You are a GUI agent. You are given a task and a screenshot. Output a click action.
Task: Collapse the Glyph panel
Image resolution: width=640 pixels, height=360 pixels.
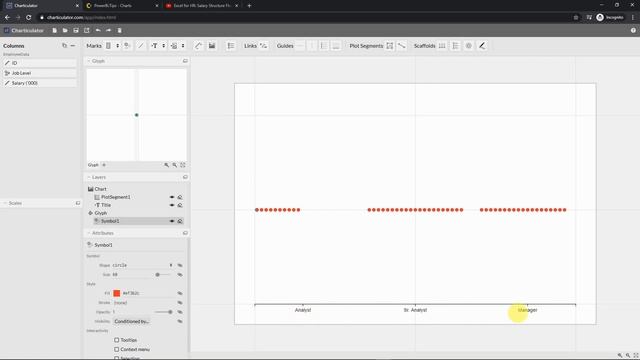pyautogui.click(x=89, y=61)
